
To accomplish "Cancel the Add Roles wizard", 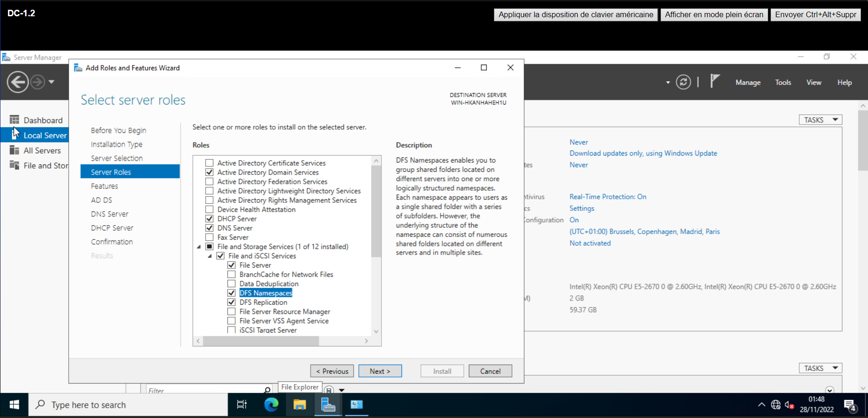I will coord(491,371).
